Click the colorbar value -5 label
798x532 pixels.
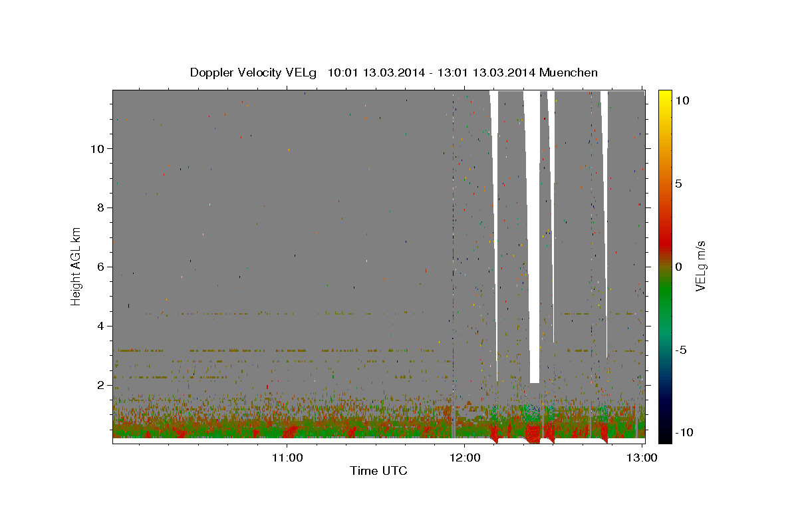(x=681, y=349)
